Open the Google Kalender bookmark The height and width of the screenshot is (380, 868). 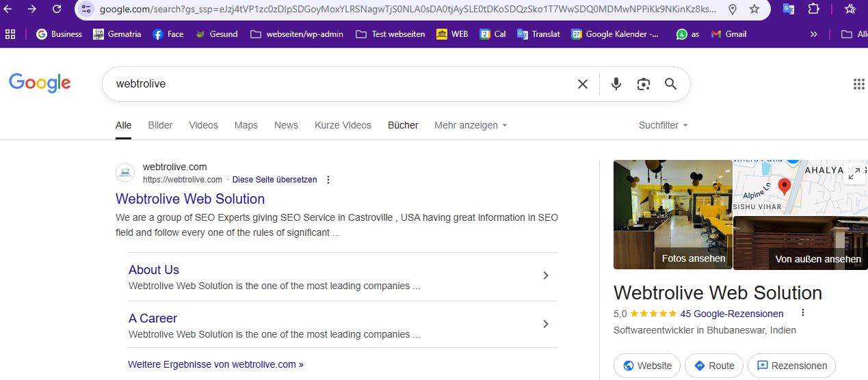tap(615, 34)
